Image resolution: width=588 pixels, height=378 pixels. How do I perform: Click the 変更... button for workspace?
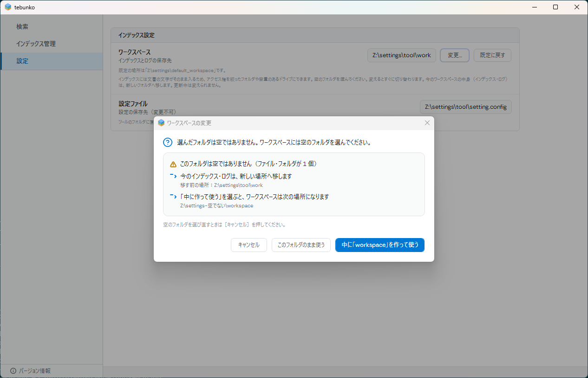coord(455,55)
